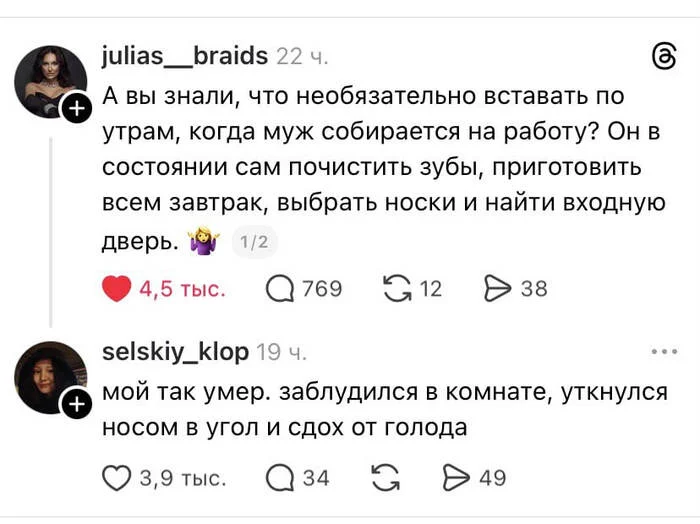Viewport: 700px width, 524px height.
Task: Repost the selskiy_klop reply
Action: 385,478
